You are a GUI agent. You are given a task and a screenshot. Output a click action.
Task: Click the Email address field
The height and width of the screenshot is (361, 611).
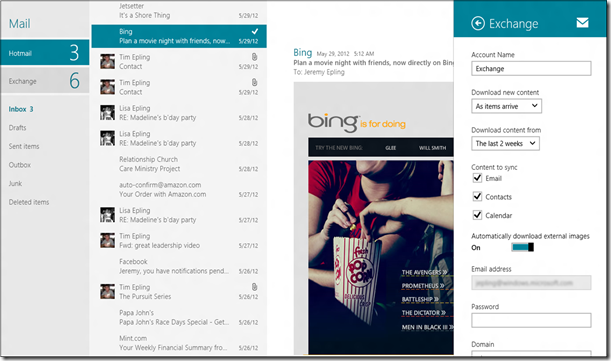pos(531,283)
